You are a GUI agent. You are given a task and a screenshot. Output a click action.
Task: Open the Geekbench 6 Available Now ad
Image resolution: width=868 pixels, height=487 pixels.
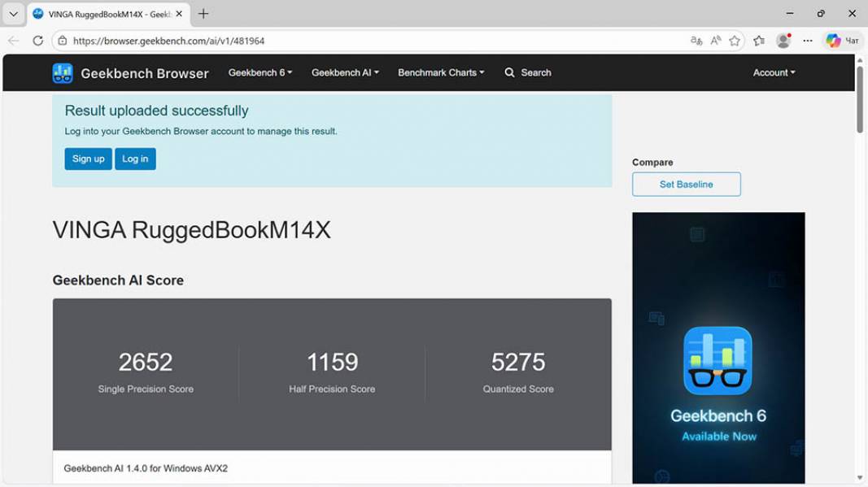718,348
